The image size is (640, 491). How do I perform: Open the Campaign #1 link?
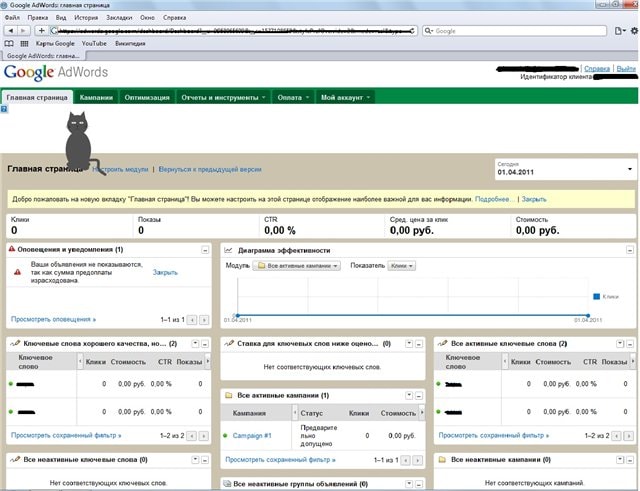point(253,435)
